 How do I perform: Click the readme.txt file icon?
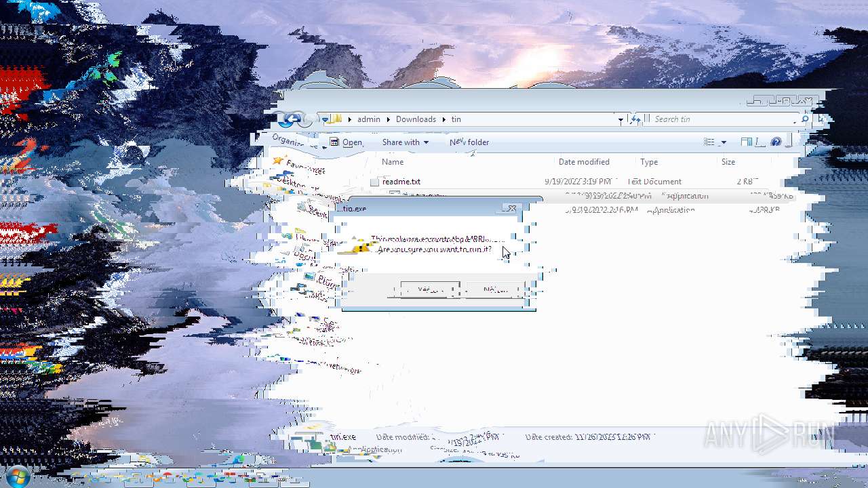point(374,182)
